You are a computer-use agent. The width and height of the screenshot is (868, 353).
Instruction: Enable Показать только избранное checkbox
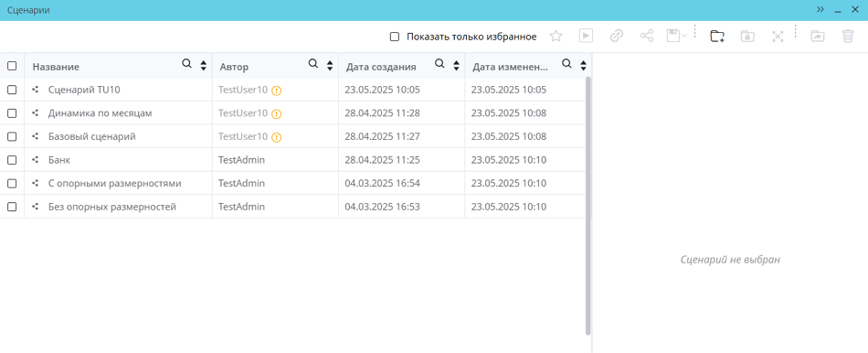395,37
